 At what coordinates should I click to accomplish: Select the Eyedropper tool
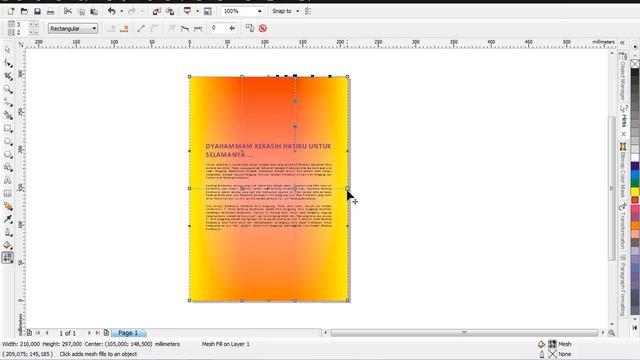click(8, 219)
